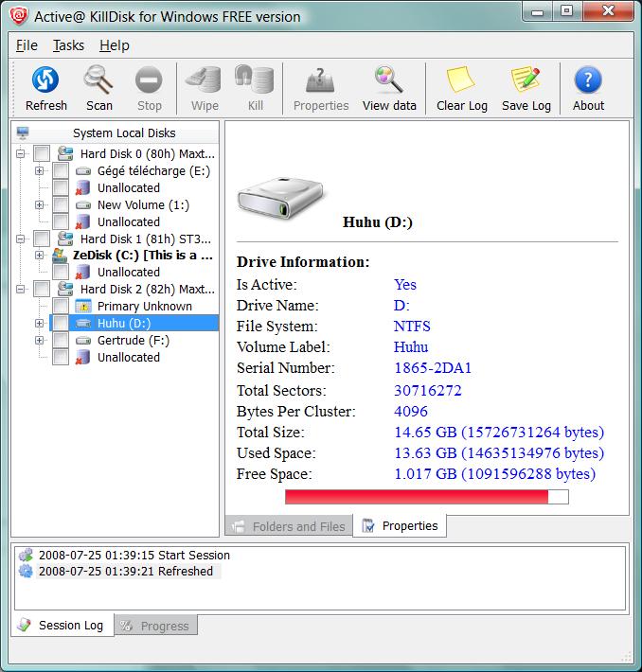Collapse the Hard Disk 2 tree node
Viewport: 642px width, 672px height.
tap(21, 290)
